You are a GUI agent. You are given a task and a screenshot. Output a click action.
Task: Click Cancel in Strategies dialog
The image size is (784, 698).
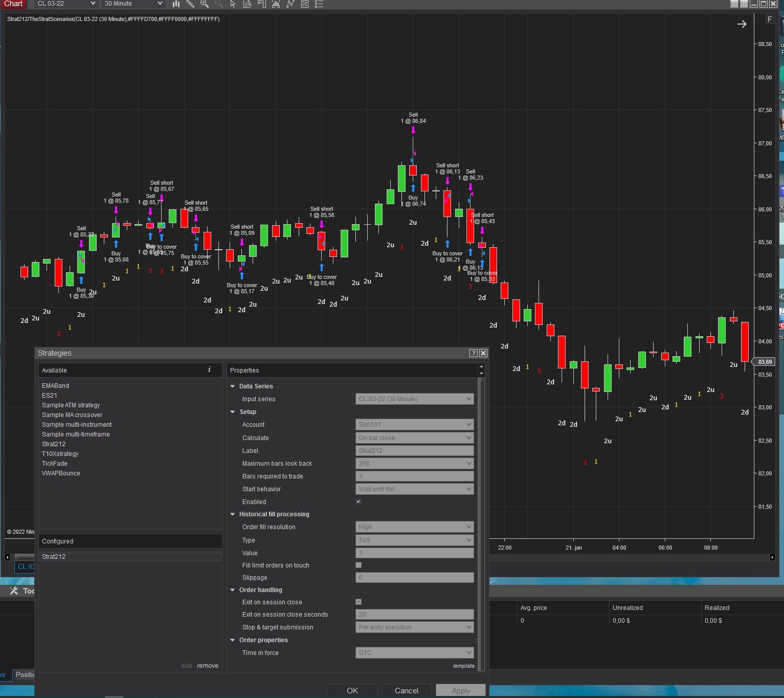[x=407, y=690]
